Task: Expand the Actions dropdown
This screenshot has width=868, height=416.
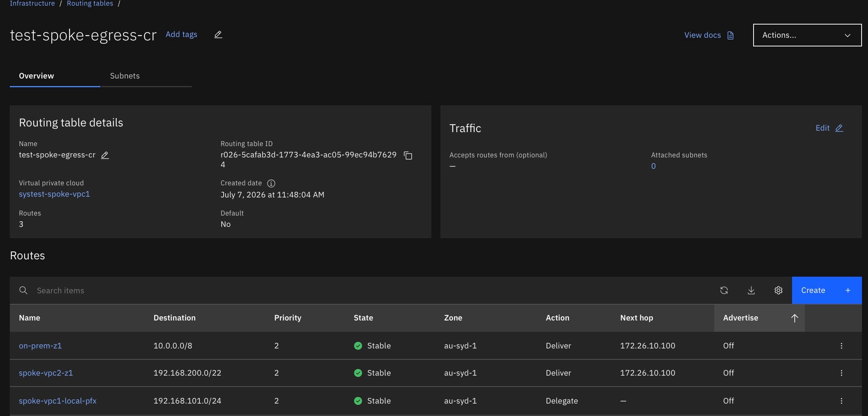Action: 807,35
